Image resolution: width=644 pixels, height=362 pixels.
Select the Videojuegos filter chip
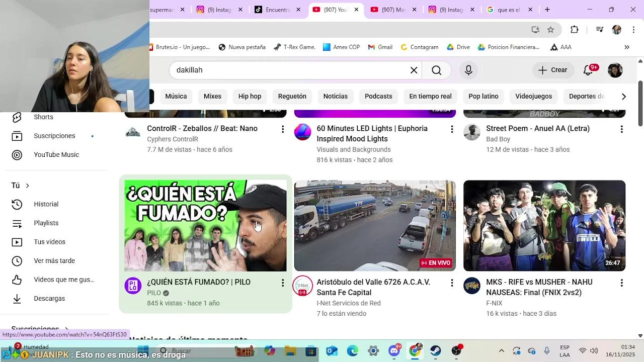(x=533, y=96)
